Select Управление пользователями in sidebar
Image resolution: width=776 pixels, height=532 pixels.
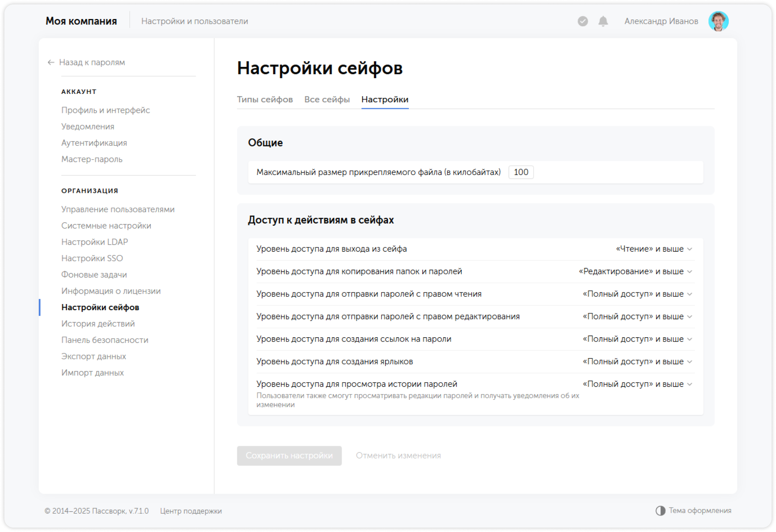pos(118,209)
